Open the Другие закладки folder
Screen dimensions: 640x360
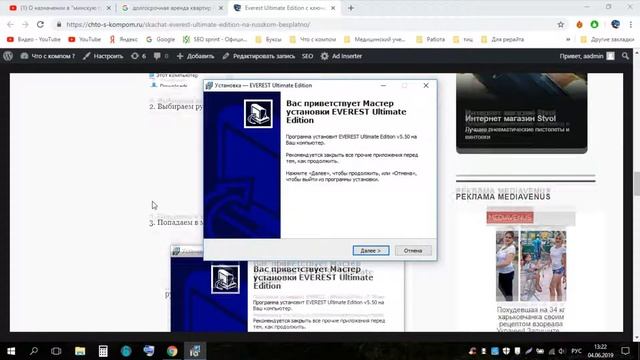[x=607, y=40]
